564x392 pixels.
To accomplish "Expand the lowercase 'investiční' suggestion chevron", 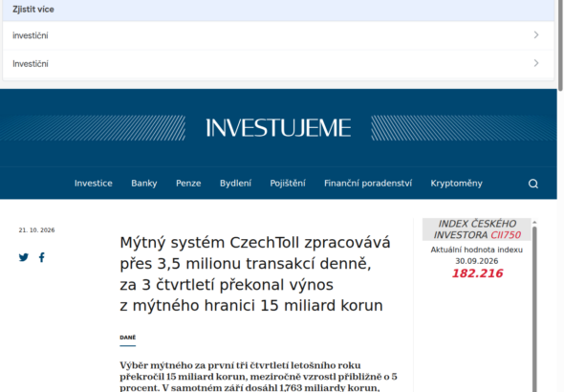I will [x=536, y=34].
